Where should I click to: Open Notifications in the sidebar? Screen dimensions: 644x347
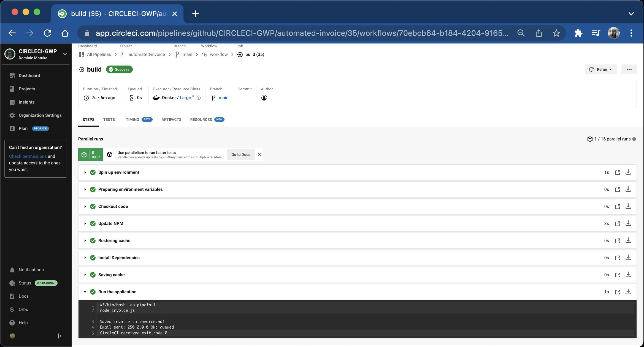pos(31,270)
